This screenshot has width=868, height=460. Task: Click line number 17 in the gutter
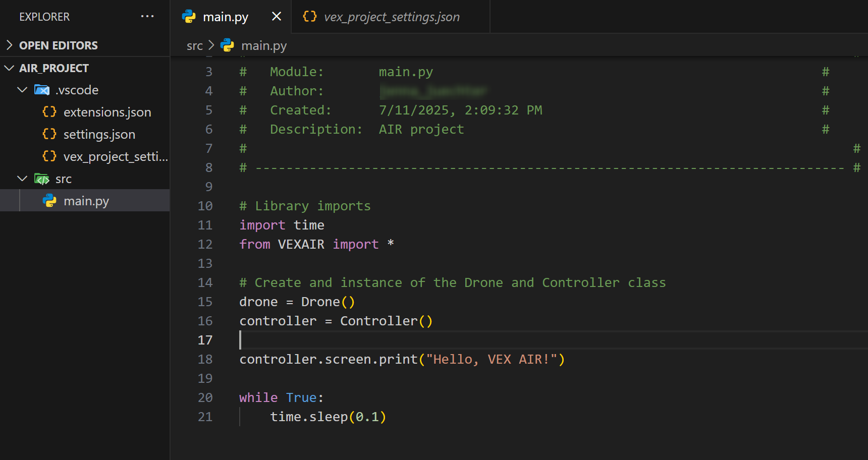pyautogui.click(x=205, y=340)
